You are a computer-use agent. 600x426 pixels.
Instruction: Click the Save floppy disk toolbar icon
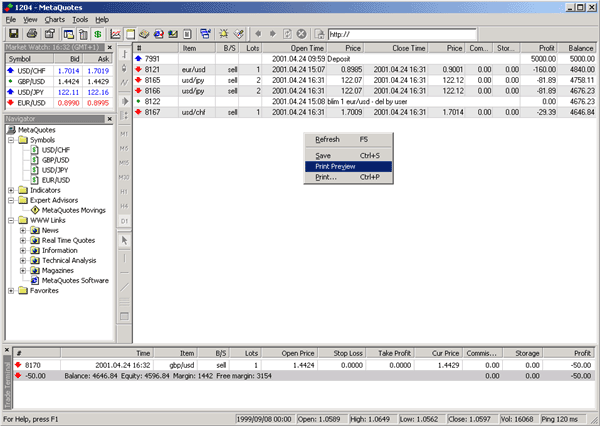[x=14, y=34]
